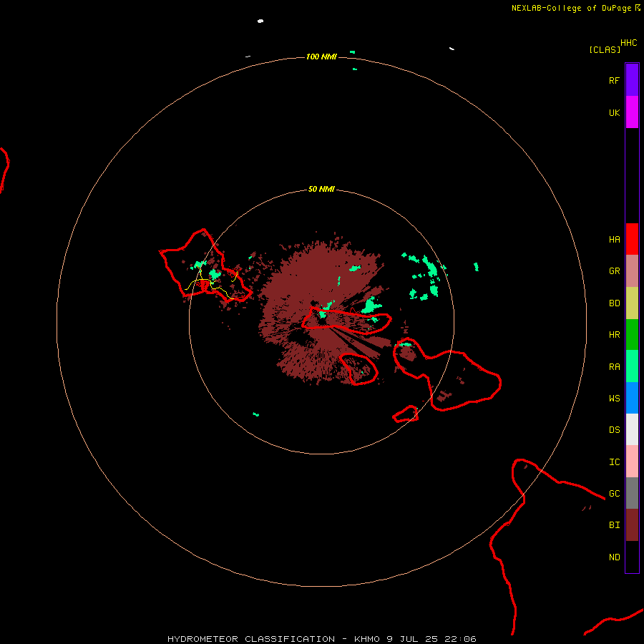Click the HR legend label
The width and height of the screenshot is (644, 644).
coord(615,335)
